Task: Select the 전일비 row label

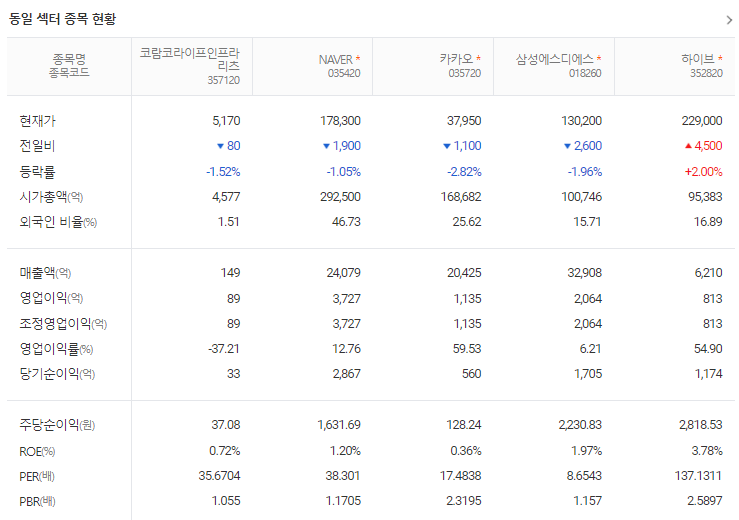Action: coord(37,146)
